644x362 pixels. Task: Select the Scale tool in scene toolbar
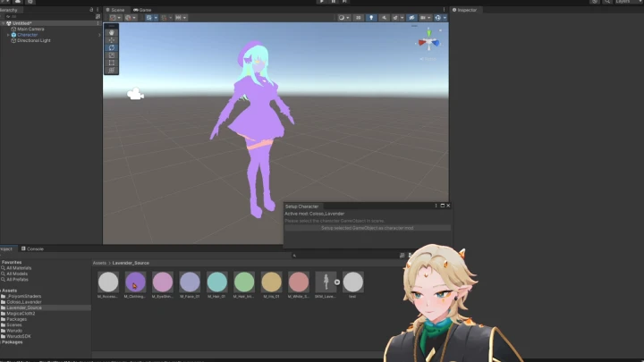click(111, 55)
